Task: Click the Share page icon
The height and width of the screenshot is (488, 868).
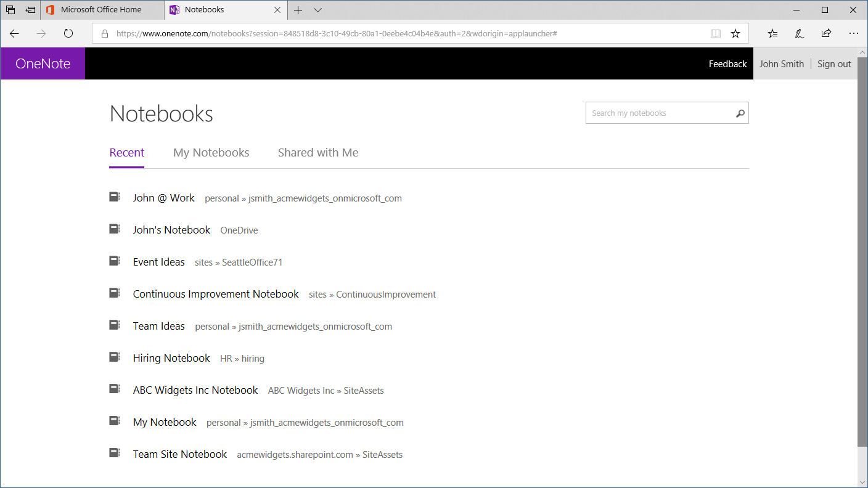Action: click(826, 34)
